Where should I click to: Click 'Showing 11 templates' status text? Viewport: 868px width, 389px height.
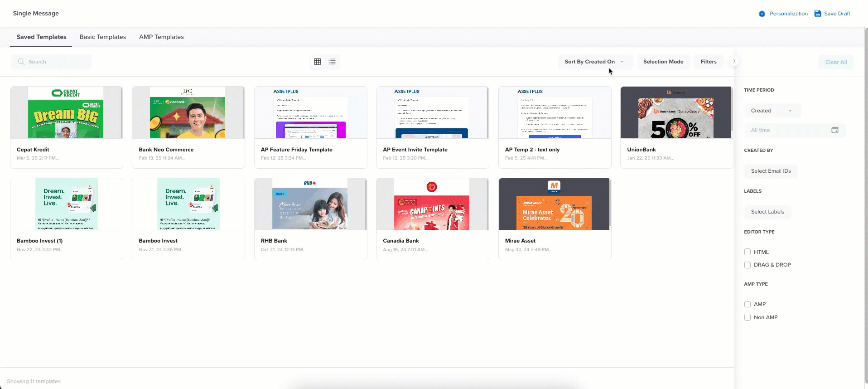click(34, 381)
